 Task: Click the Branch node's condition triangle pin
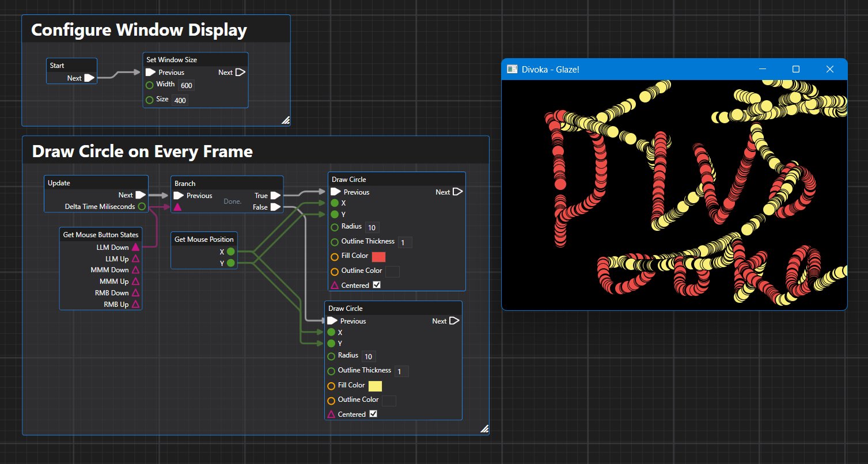pyautogui.click(x=178, y=207)
